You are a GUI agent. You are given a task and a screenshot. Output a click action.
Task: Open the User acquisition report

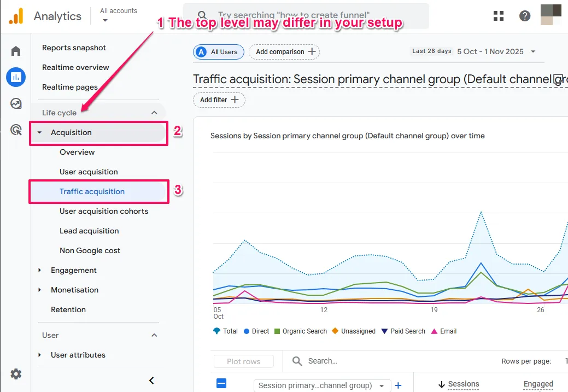click(x=89, y=172)
